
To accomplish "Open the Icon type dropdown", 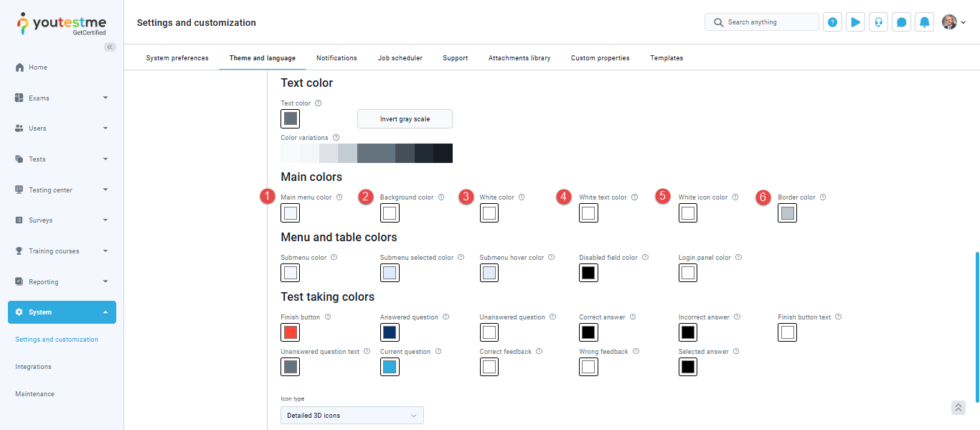I will tap(352, 415).
